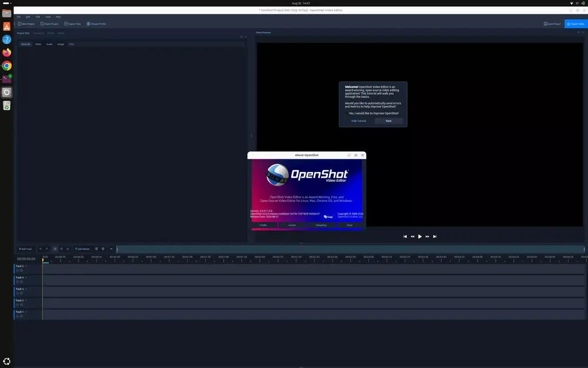Toggle the lock on Track 3
This screenshot has height=368, width=588.
[17, 293]
